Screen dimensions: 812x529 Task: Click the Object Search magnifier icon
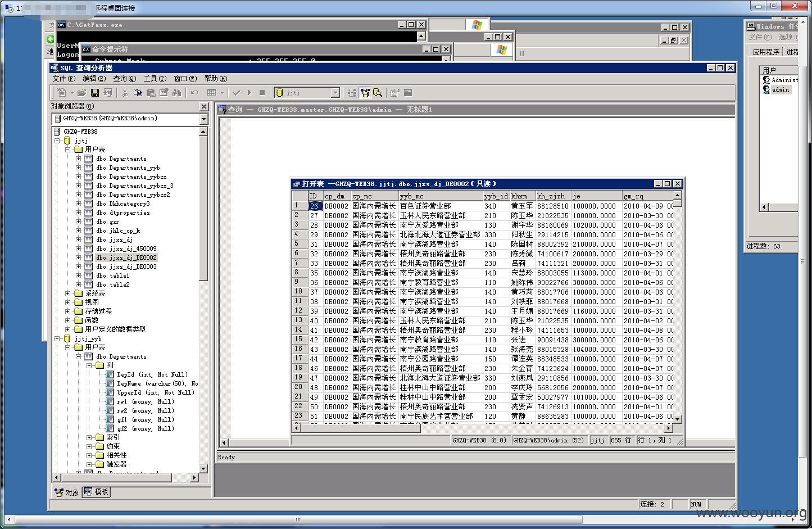(378, 93)
